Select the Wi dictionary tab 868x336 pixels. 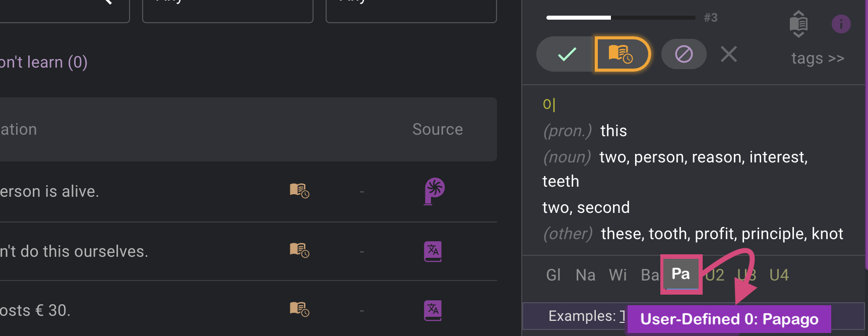[x=617, y=275]
